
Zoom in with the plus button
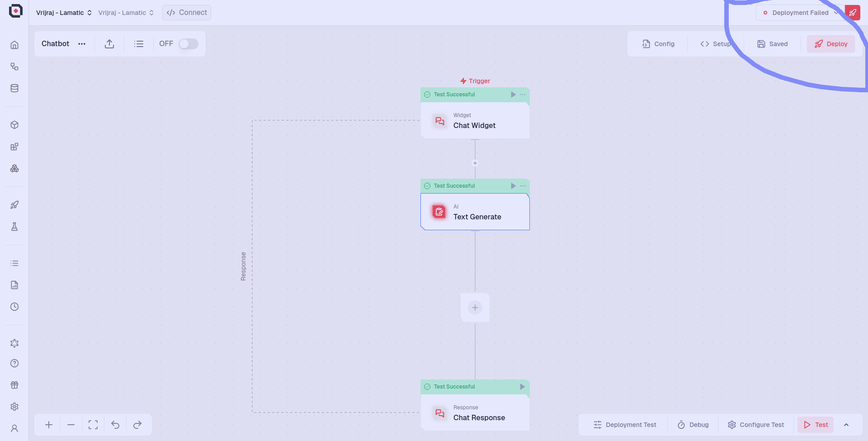click(49, 425)
